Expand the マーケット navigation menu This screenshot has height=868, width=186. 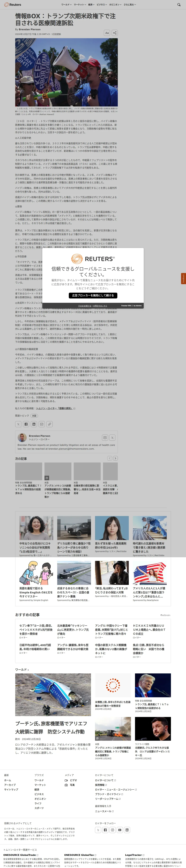[80, 5]
